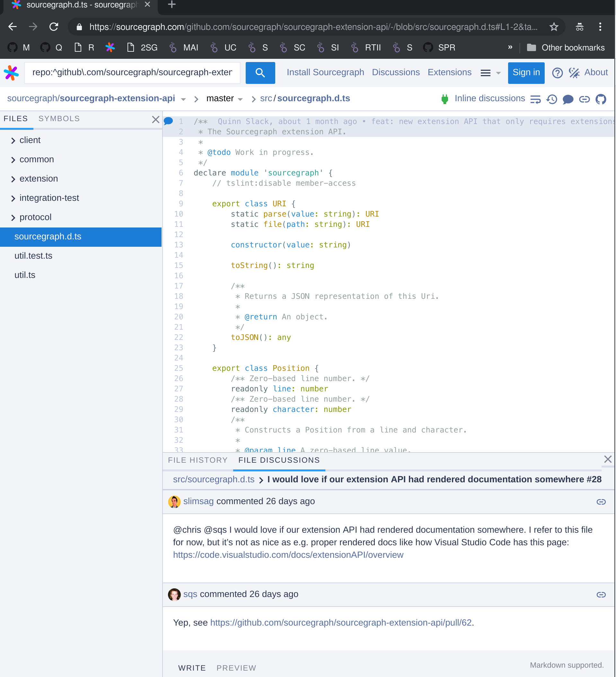616x677 pixels.
Task: Click sqs's avatar image
Action: tap(174, 595)
